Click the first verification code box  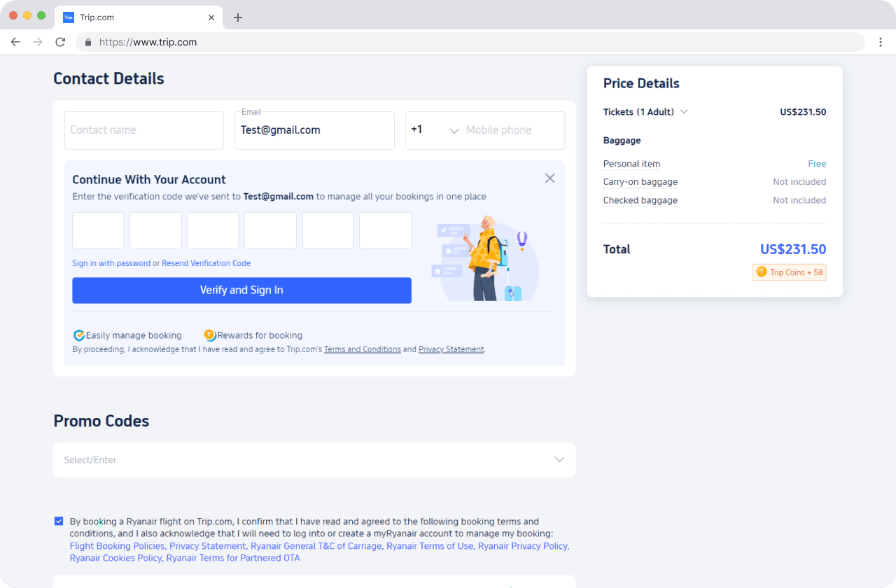click(x=98, y=230)
